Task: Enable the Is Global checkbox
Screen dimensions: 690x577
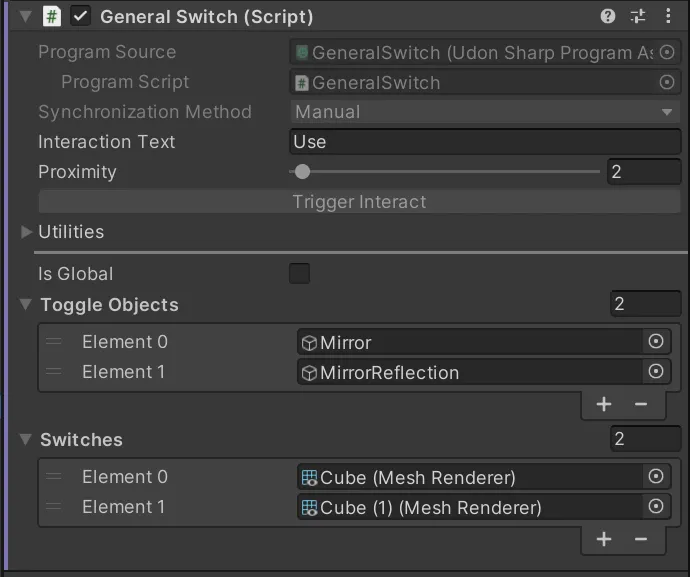Action: pyautogui.click(x=299, y=273)
